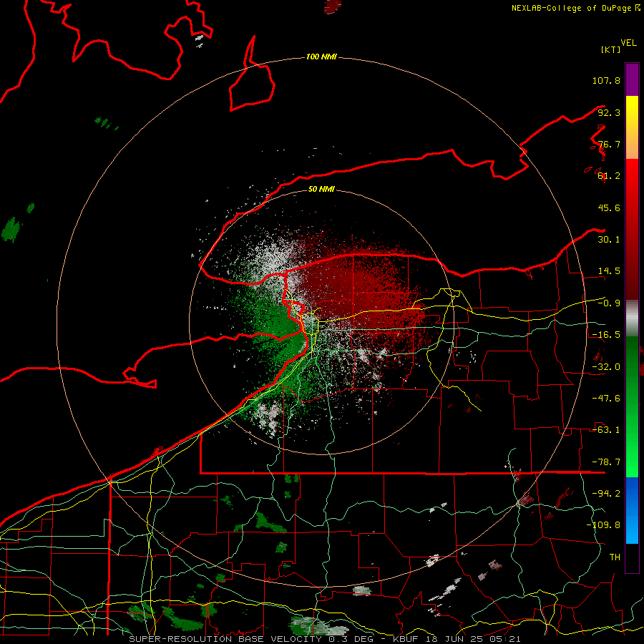Click the [KT] units label

[x=611, y=49]
